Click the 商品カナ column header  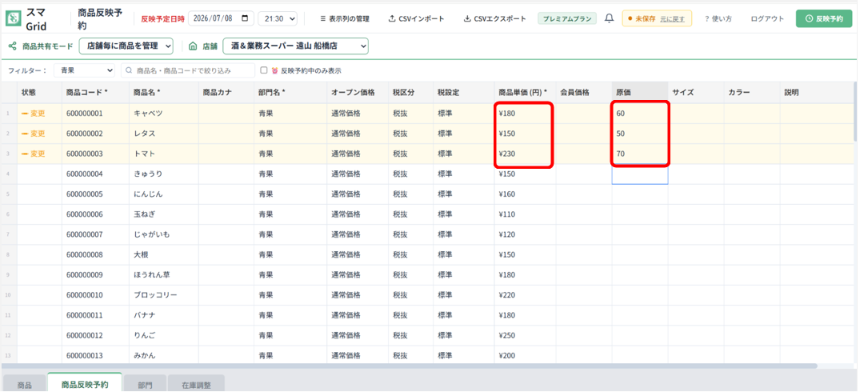tap(226, 93)
